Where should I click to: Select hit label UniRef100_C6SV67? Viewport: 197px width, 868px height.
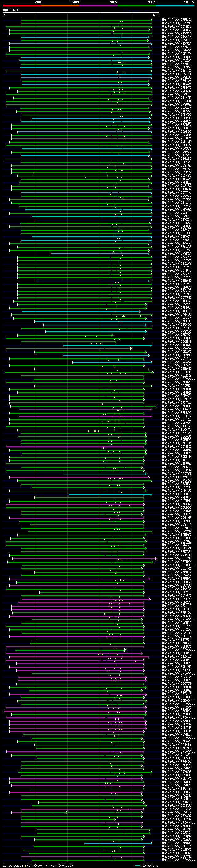(177, 206)
